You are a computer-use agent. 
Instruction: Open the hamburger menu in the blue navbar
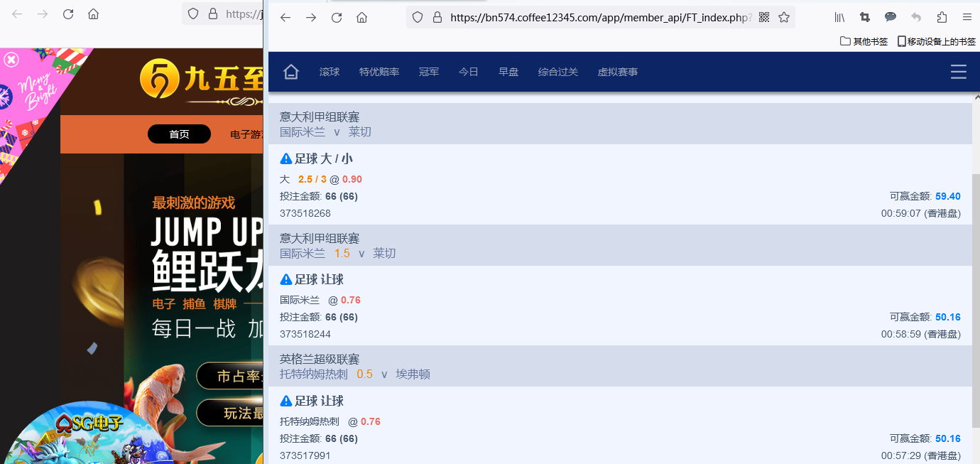(958, 72)
